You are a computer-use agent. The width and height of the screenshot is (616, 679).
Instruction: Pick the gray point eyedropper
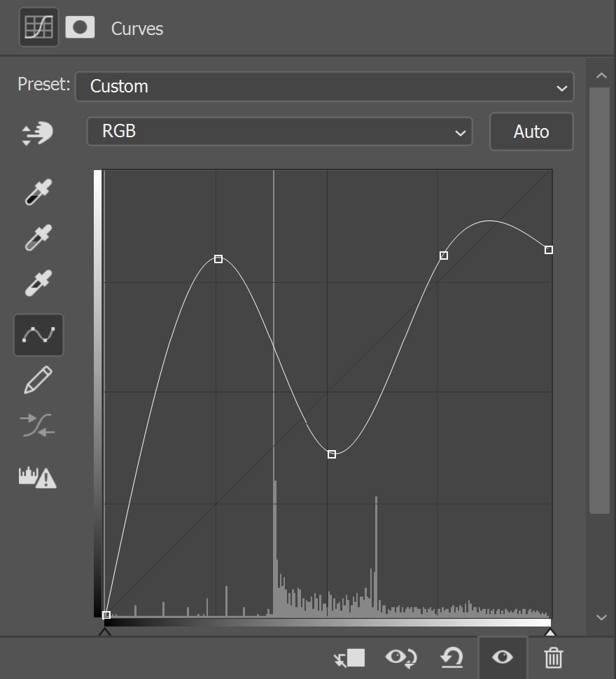point(38,237)
